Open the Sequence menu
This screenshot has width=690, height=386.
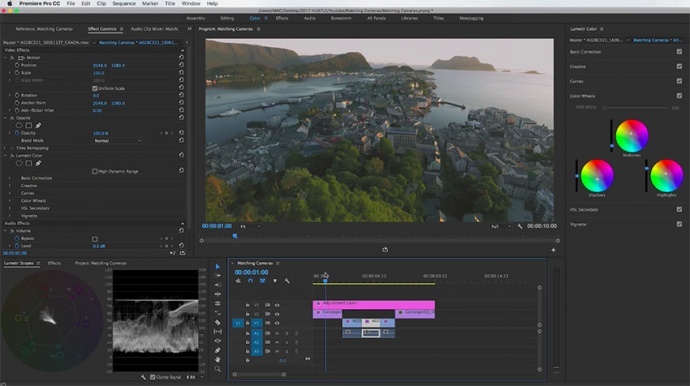tap(124, 4)
